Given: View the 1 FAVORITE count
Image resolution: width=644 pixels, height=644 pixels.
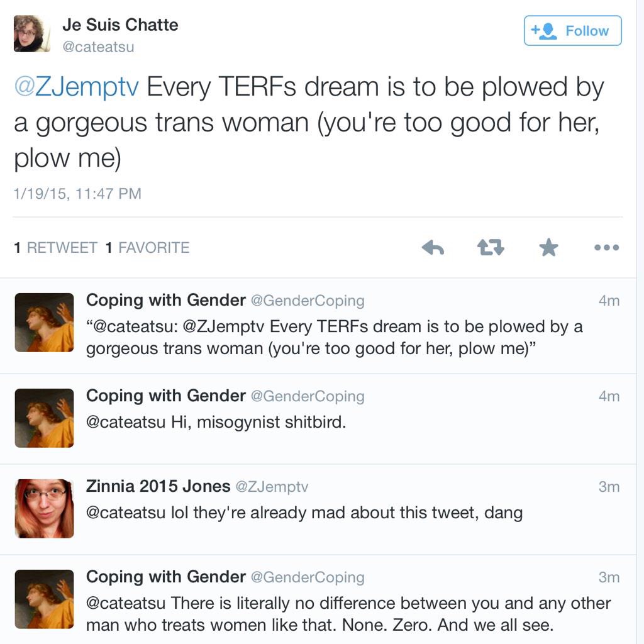Looking at the screenshot, I should (147, 248).
